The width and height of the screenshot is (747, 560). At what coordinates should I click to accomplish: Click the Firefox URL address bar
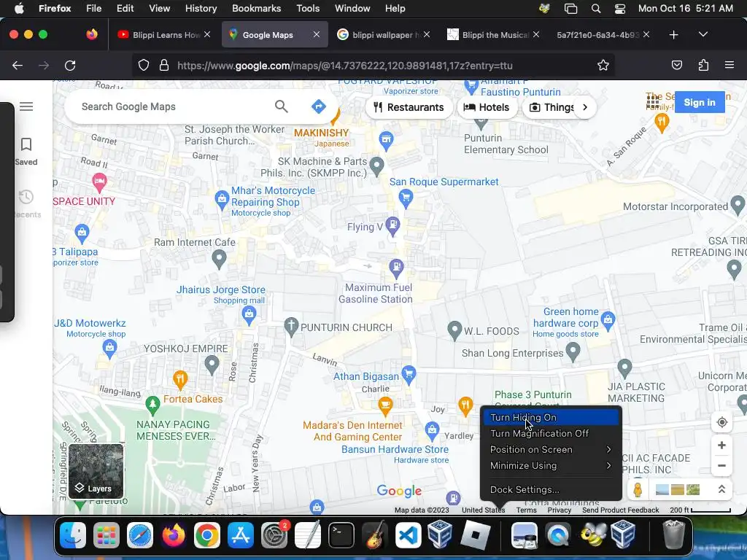[374, 65]
